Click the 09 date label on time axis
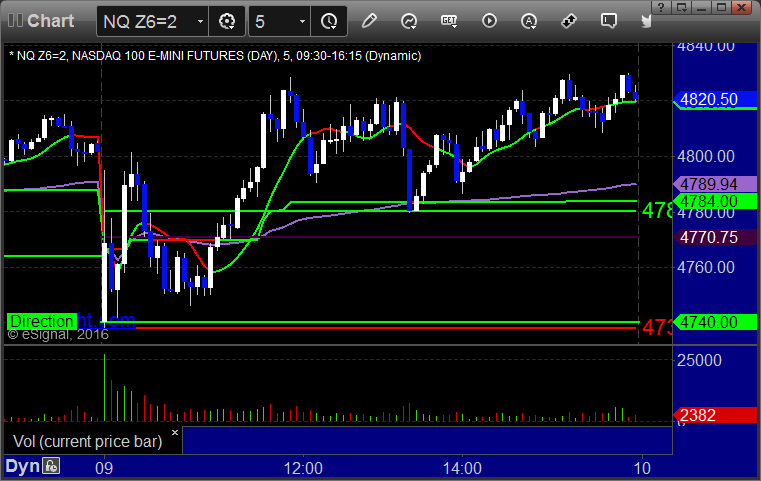761x481 pixels. coord(104,468)
